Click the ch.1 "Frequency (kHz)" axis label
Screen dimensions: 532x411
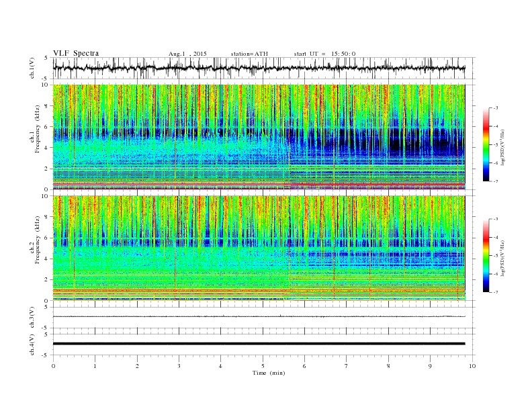(x=38, y=129)
